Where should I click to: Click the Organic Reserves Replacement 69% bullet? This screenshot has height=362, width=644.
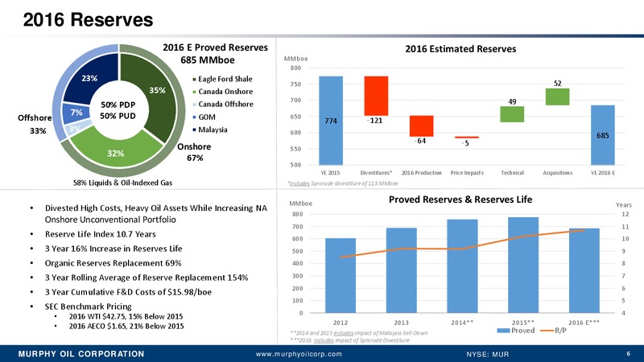tap(113, 263)
